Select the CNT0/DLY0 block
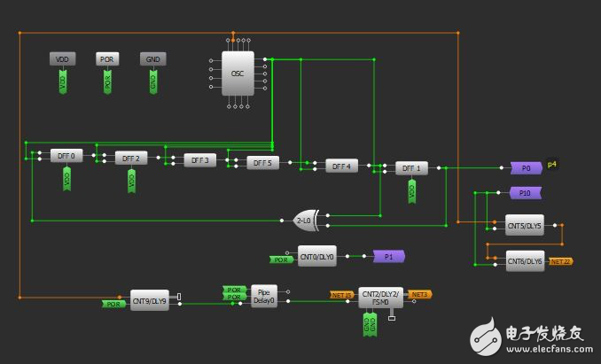This screenshot has width=601, height=364. tap(317, 256)
